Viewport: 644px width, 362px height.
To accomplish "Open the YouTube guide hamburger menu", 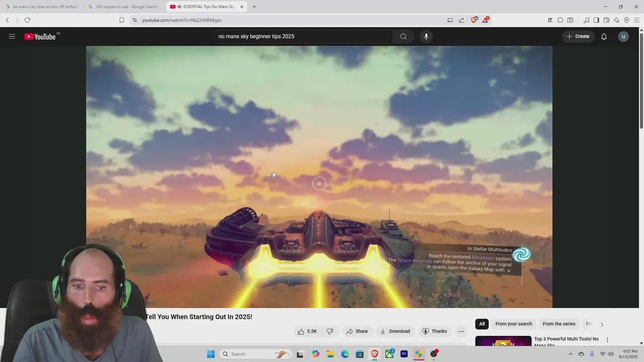I will (x=12, y=36).
